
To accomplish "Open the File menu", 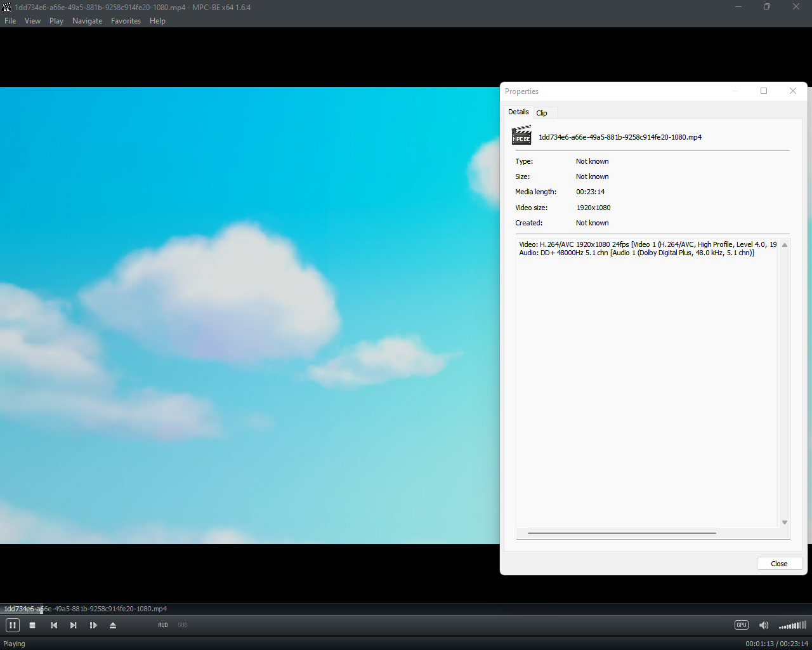I will (x=10, y=21).
